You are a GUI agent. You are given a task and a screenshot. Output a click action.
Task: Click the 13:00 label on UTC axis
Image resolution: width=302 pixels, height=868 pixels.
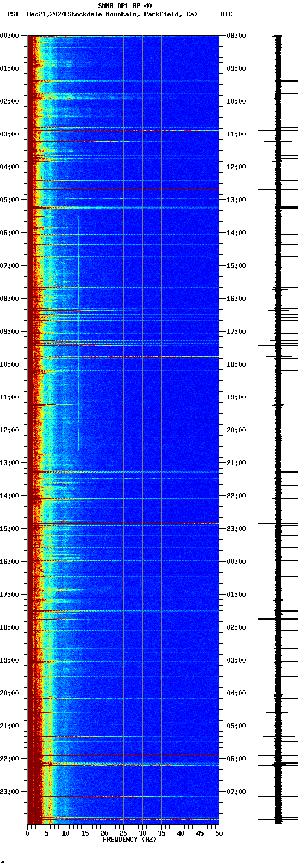pos(236,200)
